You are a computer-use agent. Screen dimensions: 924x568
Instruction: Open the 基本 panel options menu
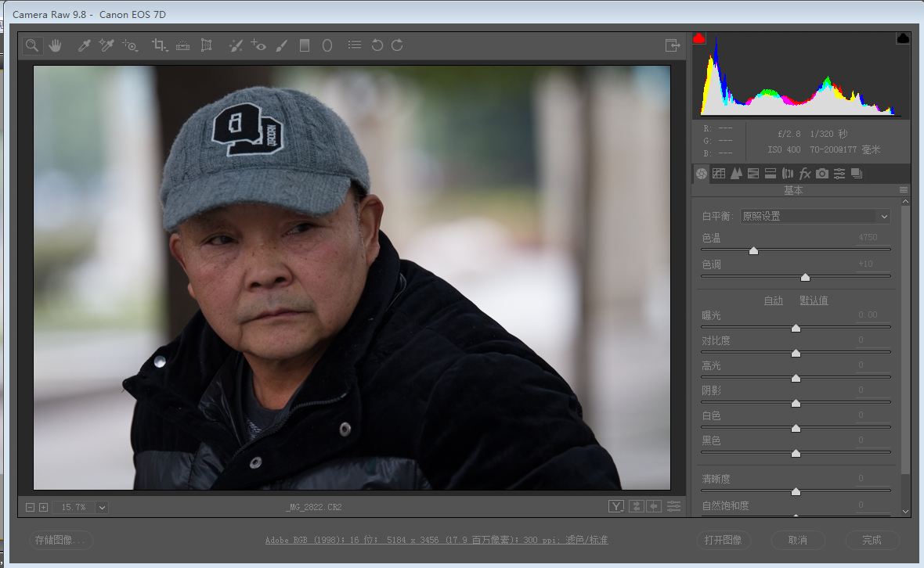tap(904, 190)
